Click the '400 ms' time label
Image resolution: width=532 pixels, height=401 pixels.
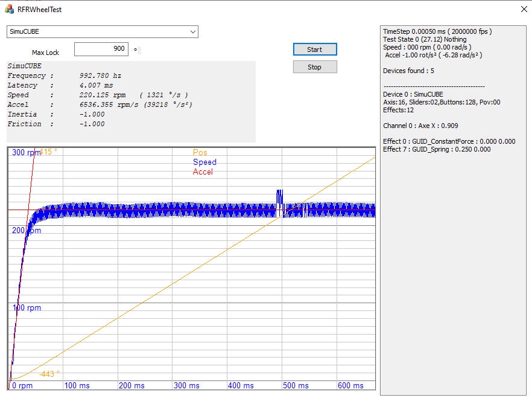[241, 386]
